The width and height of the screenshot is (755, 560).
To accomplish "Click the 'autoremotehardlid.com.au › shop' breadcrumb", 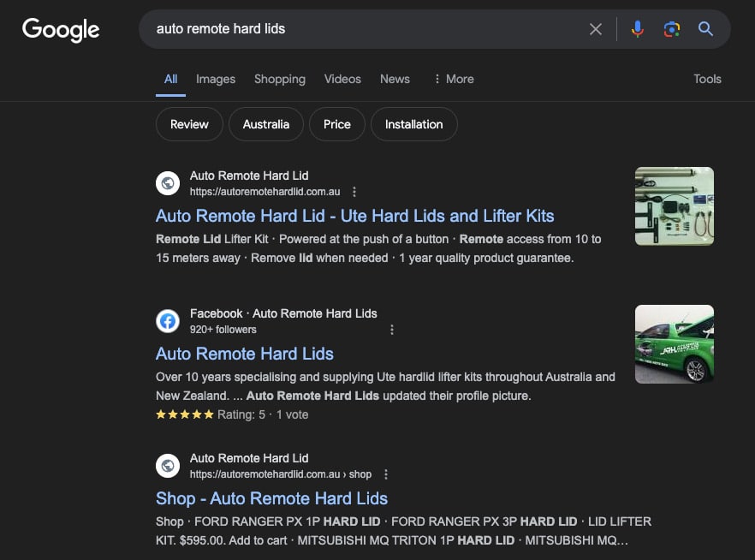I will [281, 474].
